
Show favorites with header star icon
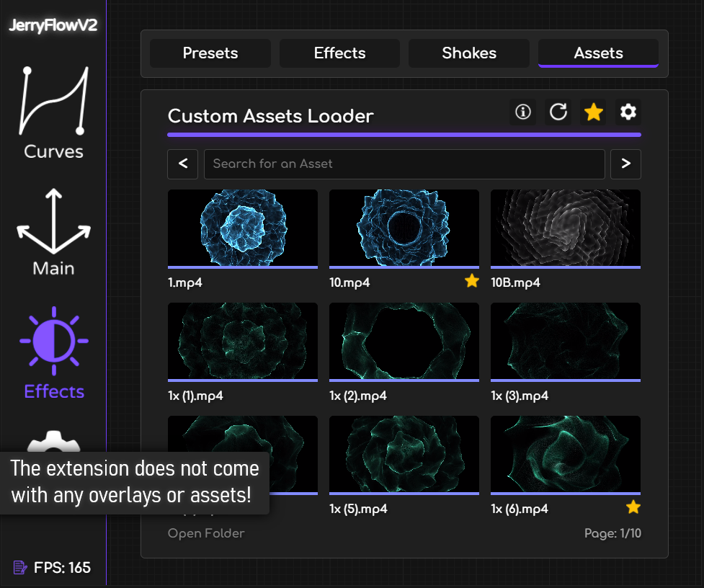point(593,112)
